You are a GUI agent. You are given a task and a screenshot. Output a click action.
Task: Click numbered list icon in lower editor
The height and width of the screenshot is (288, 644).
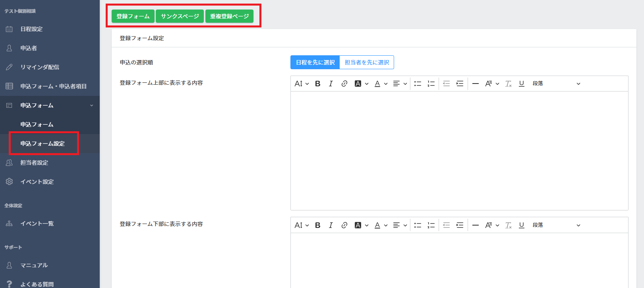pyautogui.click(x=431, y=225)
